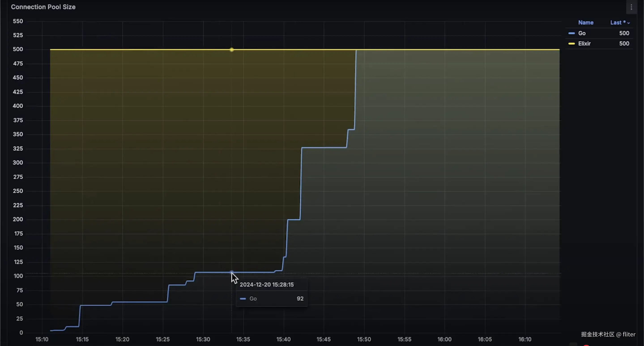The width and height of the screenshot is (644, 346).
Task: Click Elixir's last value 500 in legend
Action: pos(624,43)
